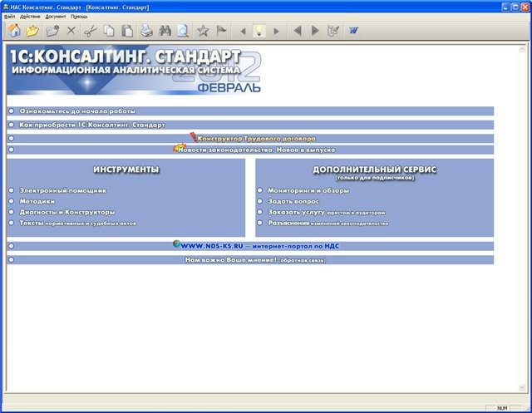Click the tree checklist toolbar icon
Viewport: 532px width, 413px height.
333,31
